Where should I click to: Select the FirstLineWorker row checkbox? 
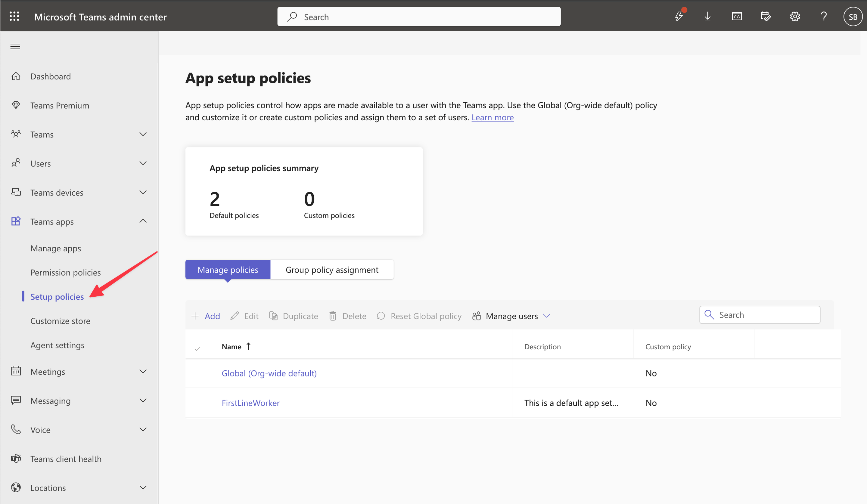[198, 403]
